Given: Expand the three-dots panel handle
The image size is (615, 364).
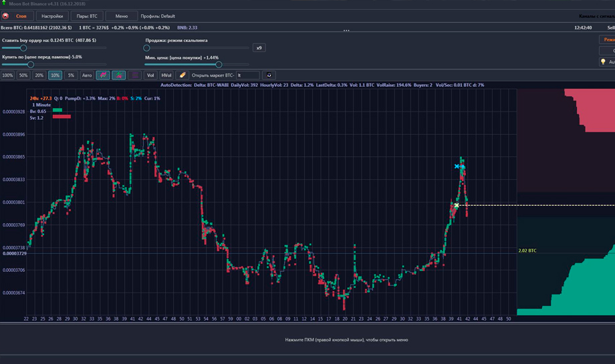Looking at the screenshot, I should coord(346,31).
